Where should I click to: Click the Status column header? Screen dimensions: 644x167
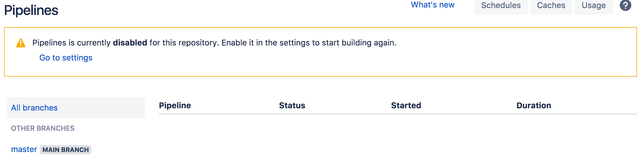click(292, 105)
